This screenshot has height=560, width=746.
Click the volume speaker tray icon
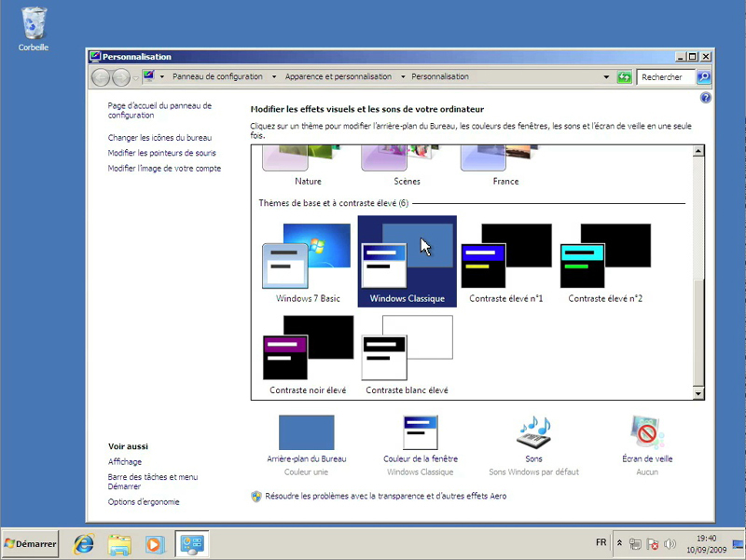[670, 544]
